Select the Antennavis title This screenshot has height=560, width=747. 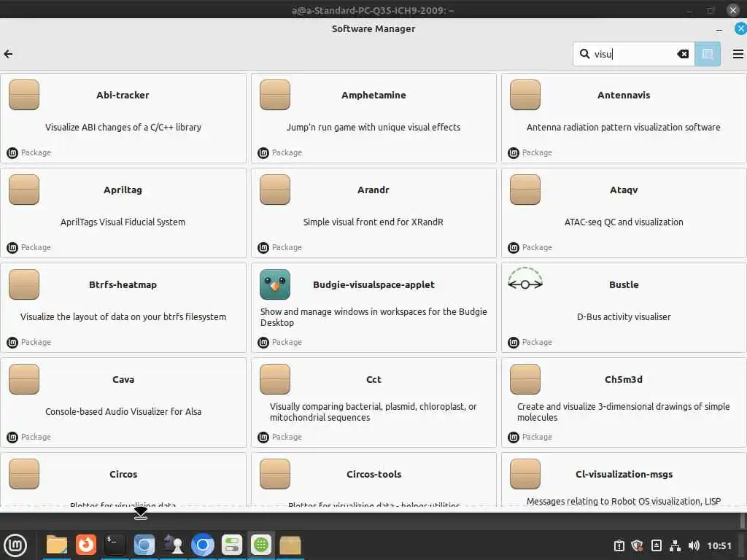[624, 95]
